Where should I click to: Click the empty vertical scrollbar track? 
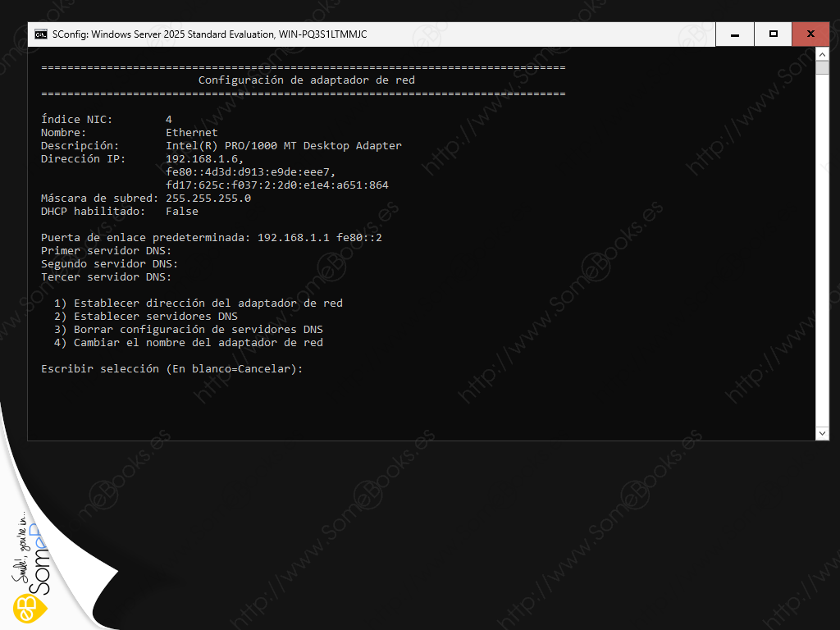pos(822,246)
